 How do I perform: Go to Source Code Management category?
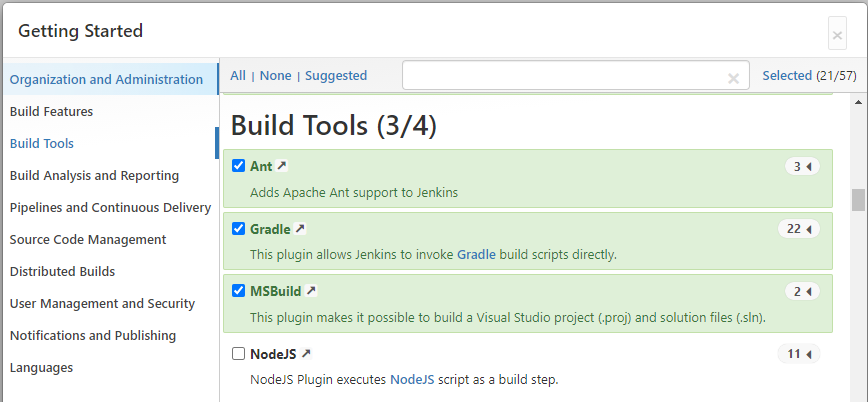tap(88, 240)
